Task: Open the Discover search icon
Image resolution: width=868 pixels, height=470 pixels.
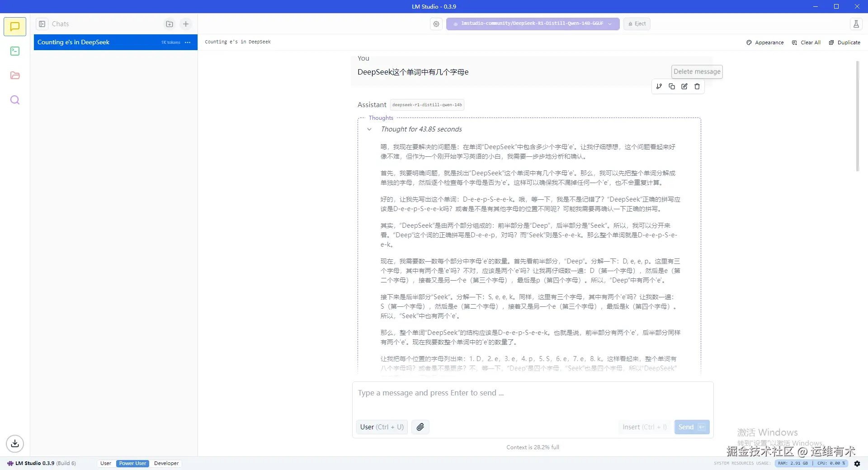Action: coord(15,100)
